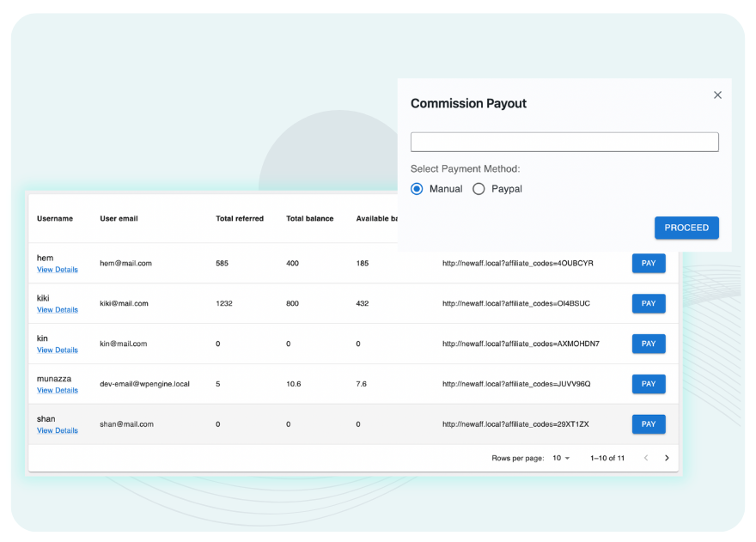This screenshot has height=542, width=756.
Task: Sort by the User email column header
Action: coord(119,218)
